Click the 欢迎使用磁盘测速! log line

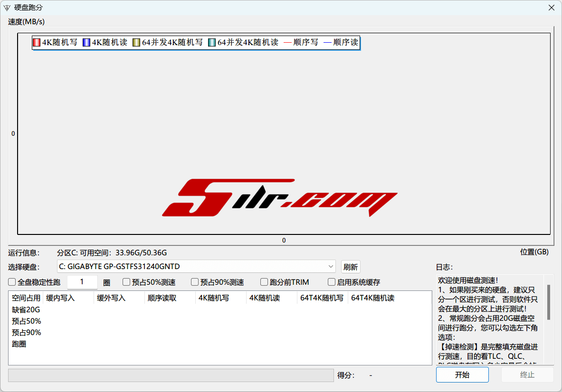(468, 280)
